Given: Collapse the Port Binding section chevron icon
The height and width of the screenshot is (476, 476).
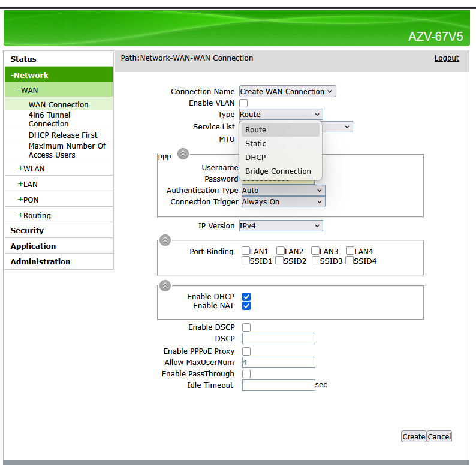Looking at the screenshot, I should [x=165, y=240].
